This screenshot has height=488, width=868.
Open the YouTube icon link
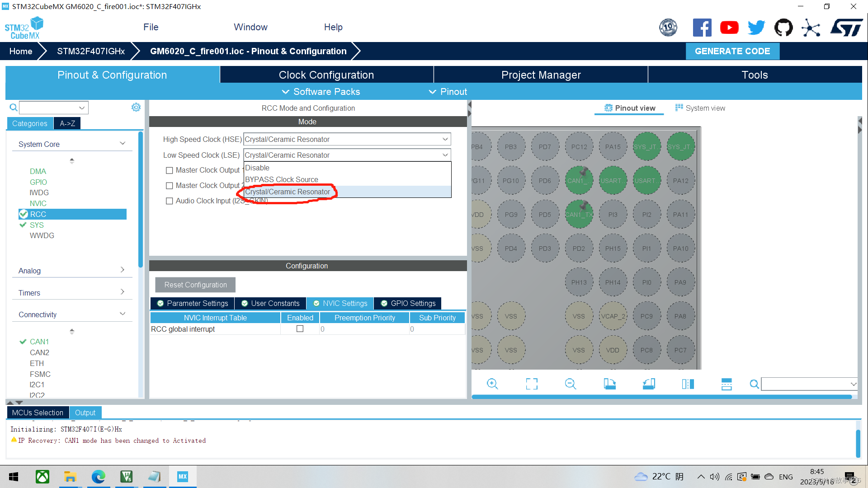[729, 28]
